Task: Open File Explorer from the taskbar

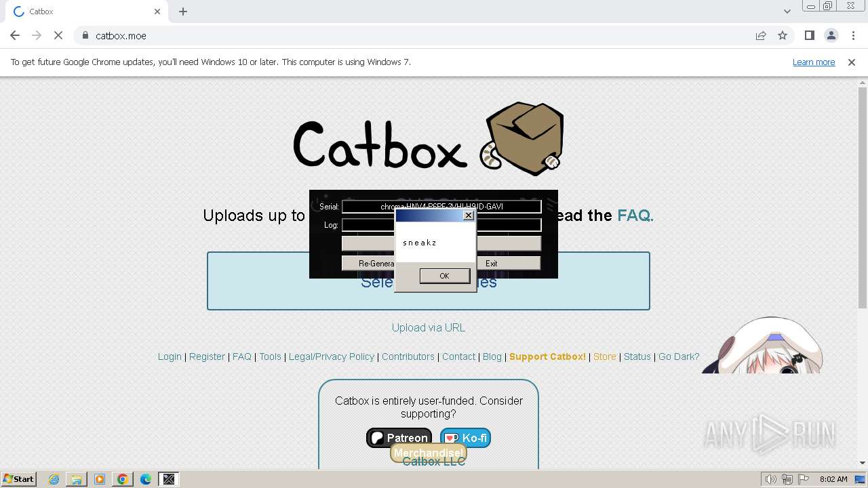Action: click(x=77, y=479)
